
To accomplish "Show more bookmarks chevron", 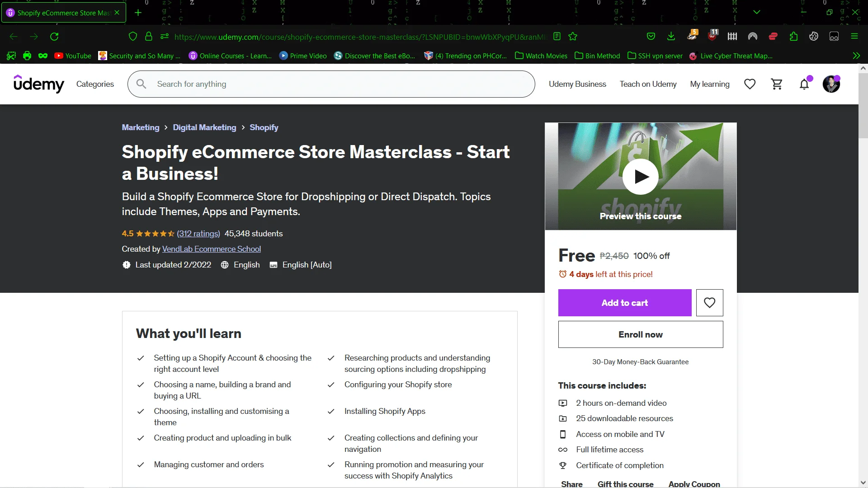I will [856, 56].
